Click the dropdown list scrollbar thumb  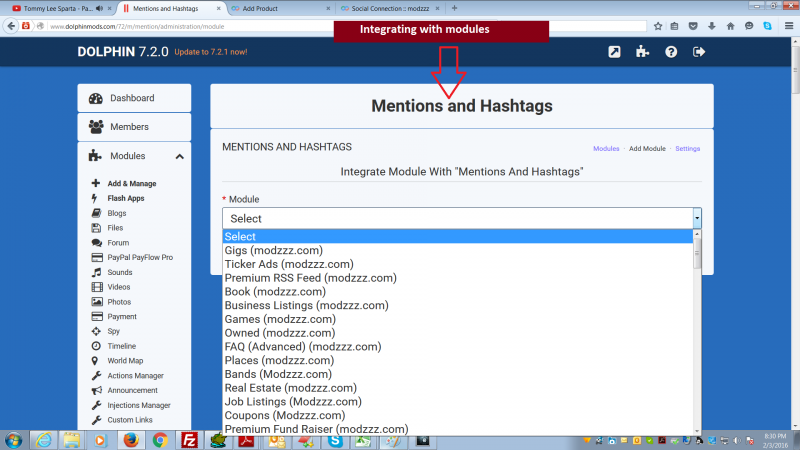coord(697,253)
